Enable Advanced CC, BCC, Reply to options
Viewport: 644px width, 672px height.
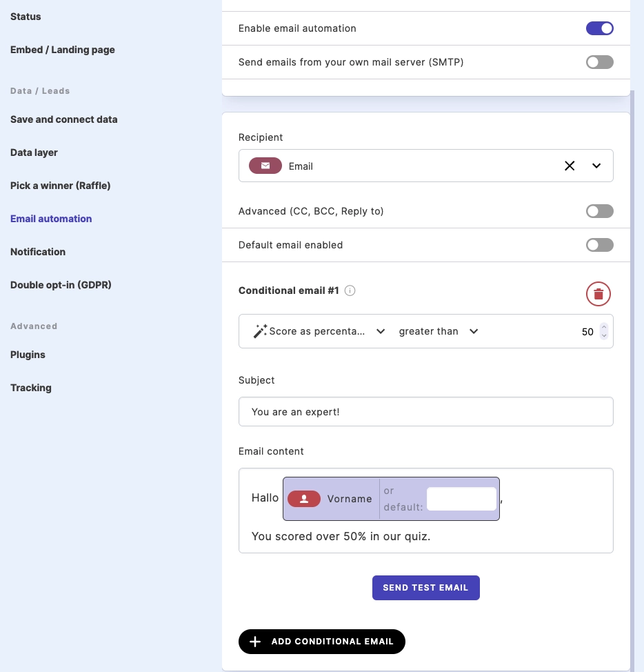[x=599, y=211]
